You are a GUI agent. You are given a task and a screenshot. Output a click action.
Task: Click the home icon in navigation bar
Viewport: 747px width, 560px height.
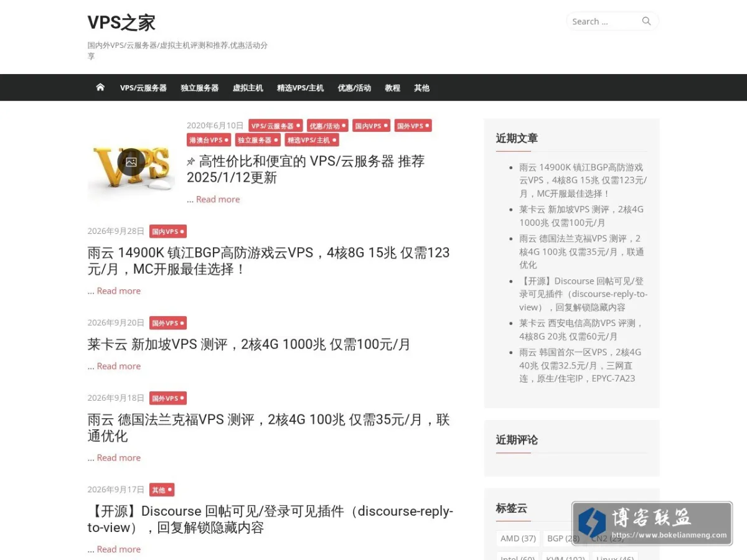pos(100,87)
